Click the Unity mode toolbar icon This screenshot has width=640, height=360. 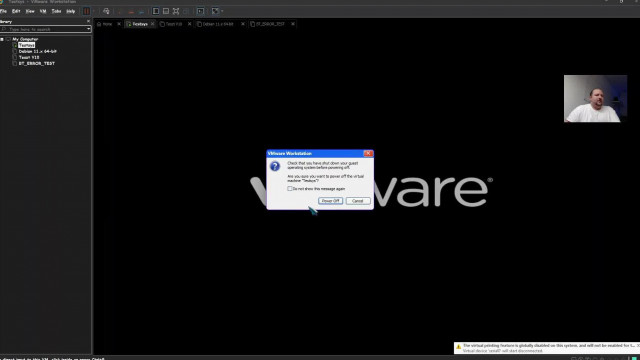[186, 11]
